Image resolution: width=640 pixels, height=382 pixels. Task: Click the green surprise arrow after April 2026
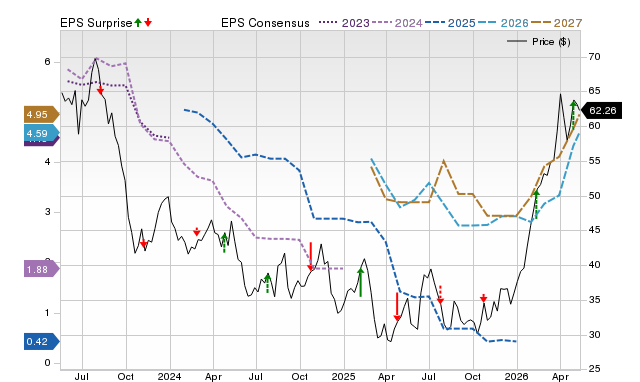573,115
